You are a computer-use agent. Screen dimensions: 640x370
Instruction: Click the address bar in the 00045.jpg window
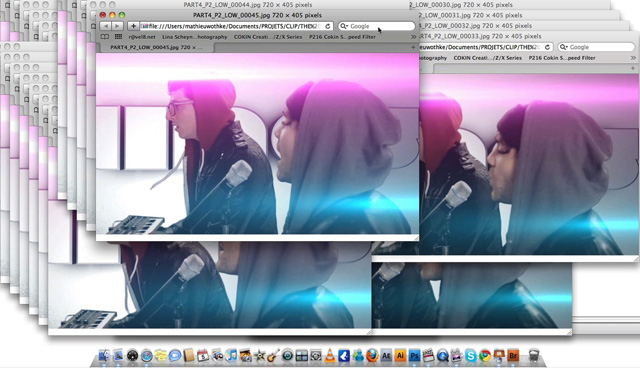[x=237, y=26]
